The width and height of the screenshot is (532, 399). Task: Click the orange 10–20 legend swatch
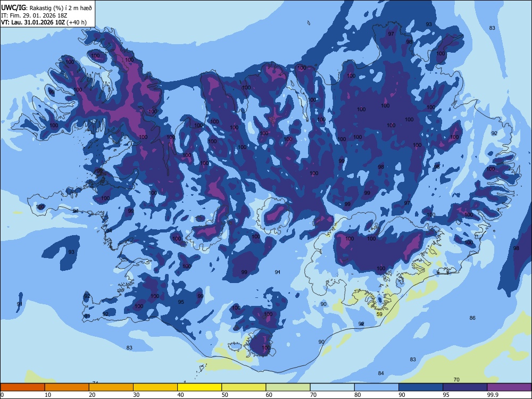[67, 387]
